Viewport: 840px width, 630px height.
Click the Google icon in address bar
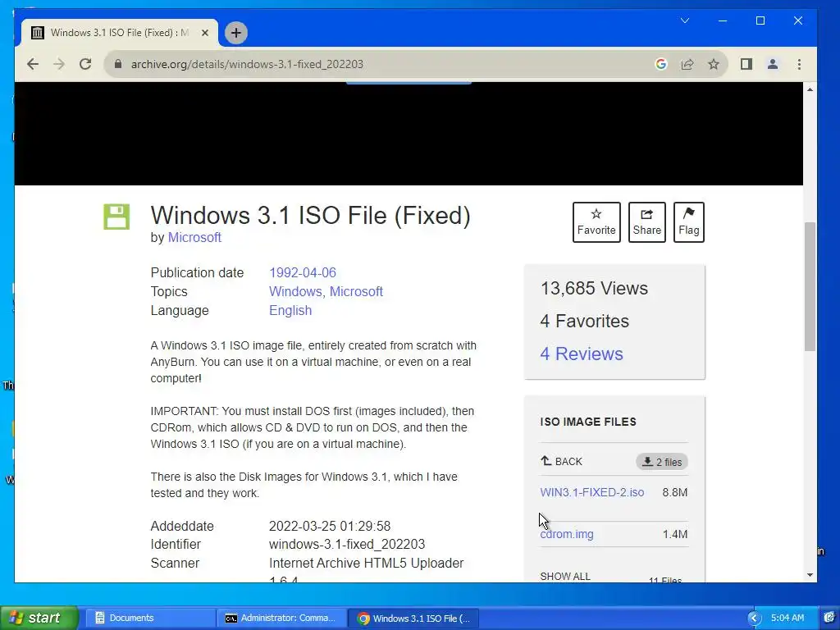pos(661,64)
